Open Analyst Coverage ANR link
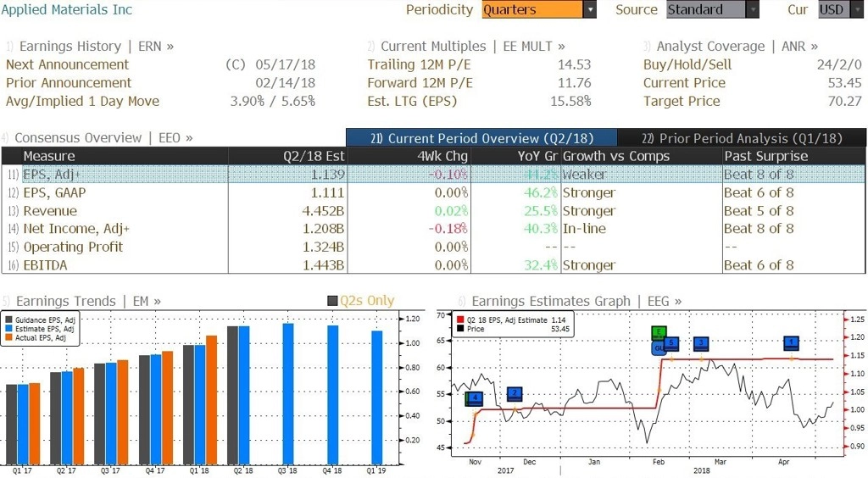 [737, 47]
